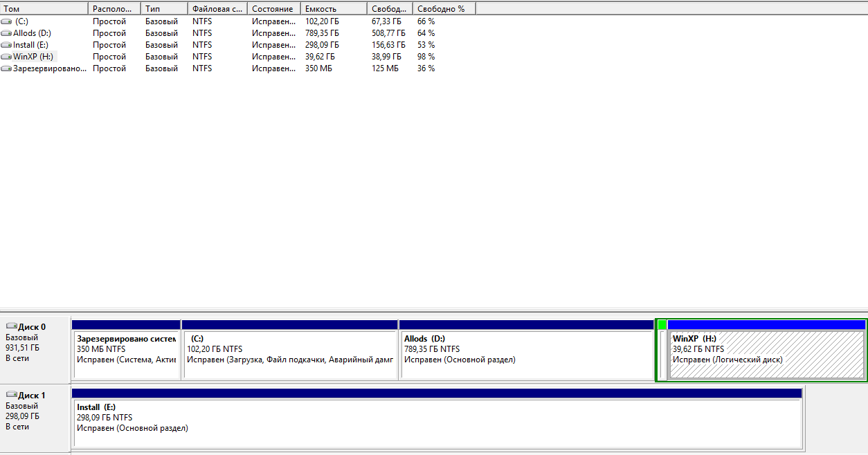Click the Диск 0 disk icon

(x=11, y=326)
